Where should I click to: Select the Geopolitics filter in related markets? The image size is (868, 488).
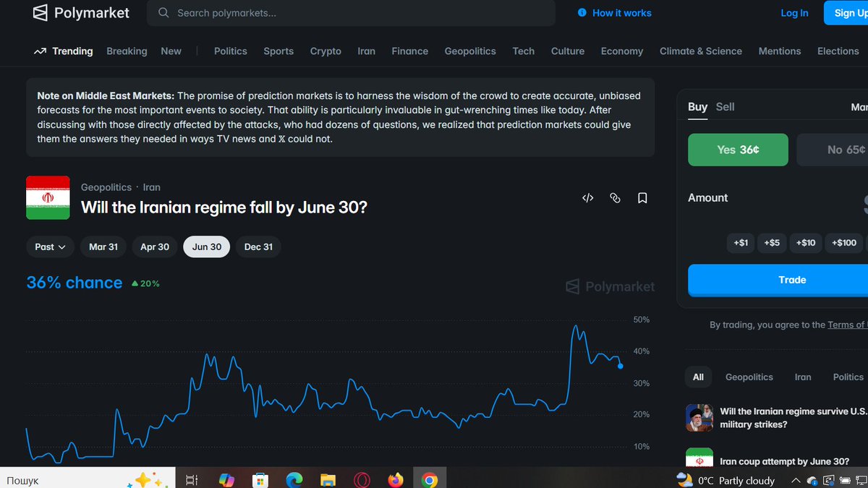(x=749, y=377)
